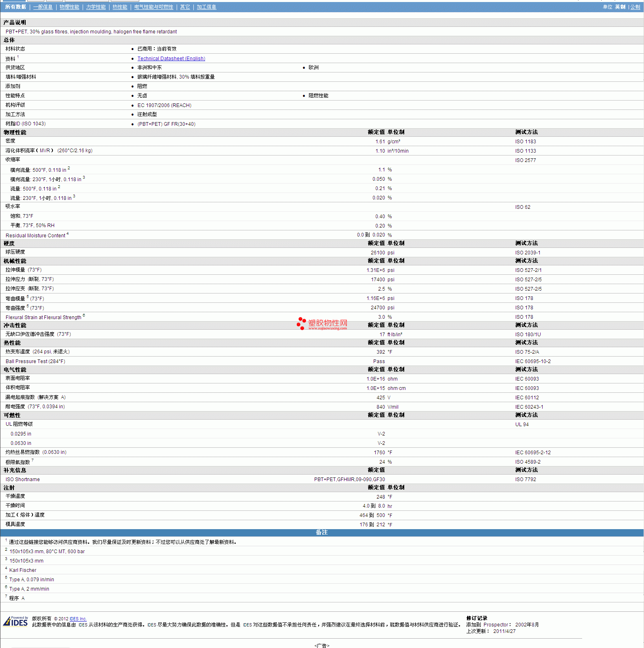Image resolution: width=644 pixels, height=648 pixels.
Task: Open the 力学性能 tab
Action: [96, 7]
